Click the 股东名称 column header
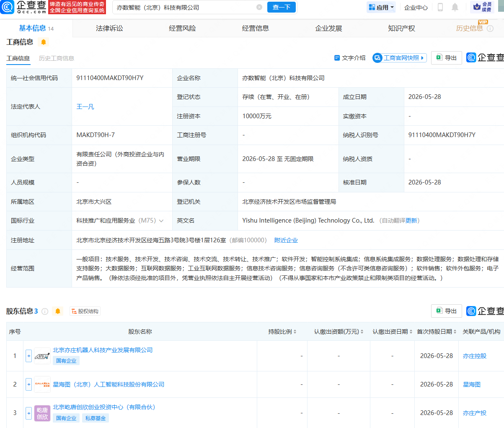504x428 pixels. [140, 332]
